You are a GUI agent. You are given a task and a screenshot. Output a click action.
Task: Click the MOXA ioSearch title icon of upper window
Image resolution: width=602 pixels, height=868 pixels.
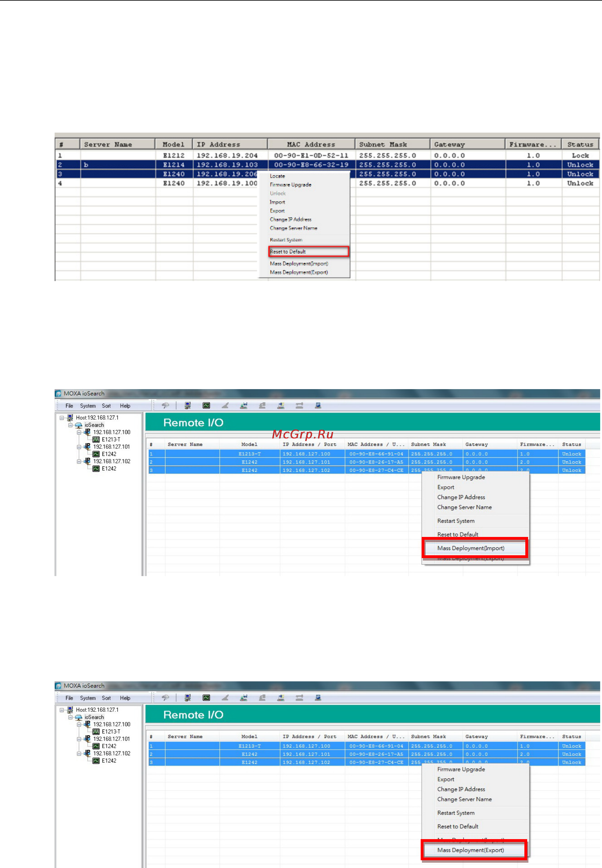click(58, 393)
